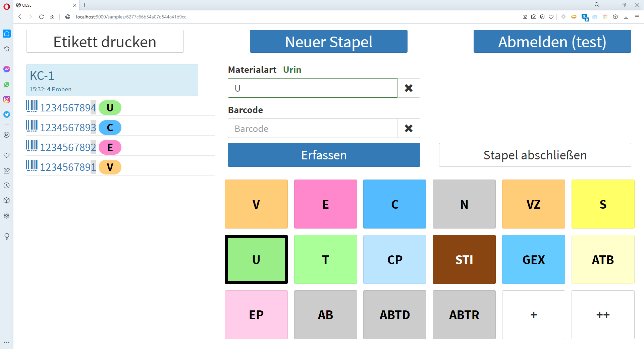Reload the page with the refresh icon

[41, 17]
